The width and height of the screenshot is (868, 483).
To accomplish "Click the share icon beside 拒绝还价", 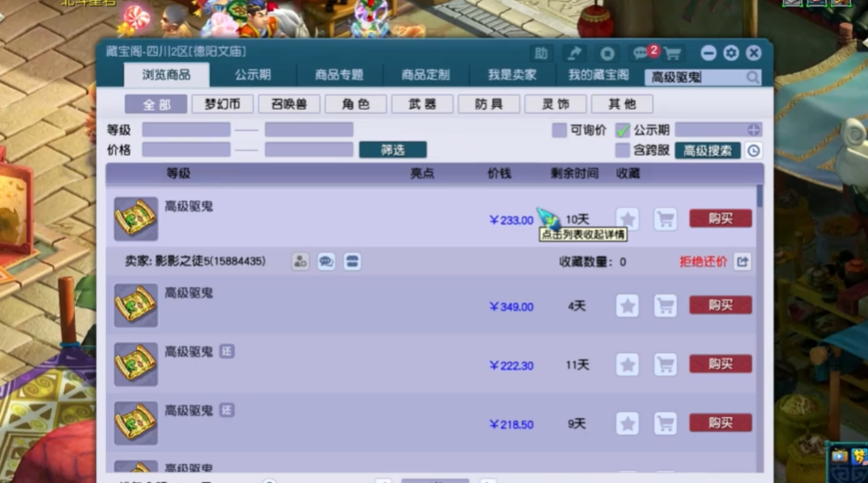I will pos(743,262).
